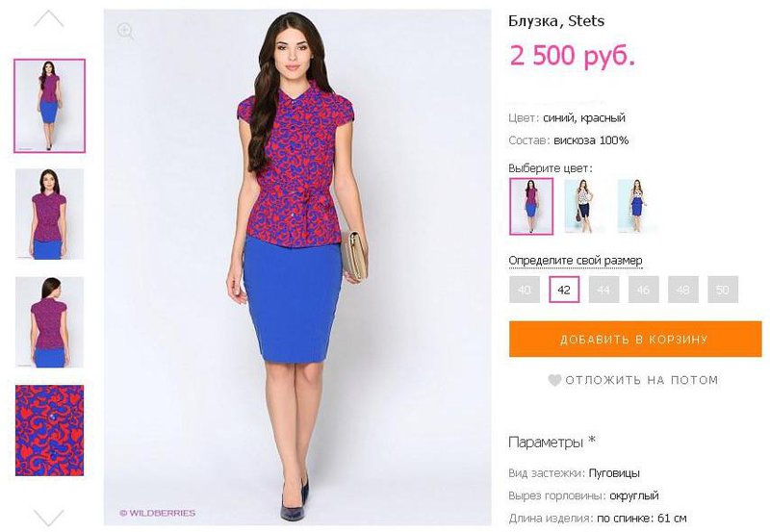770x532 pixels.
Task: Show the full-length front view thumbnail
Action: coord(50,106)
